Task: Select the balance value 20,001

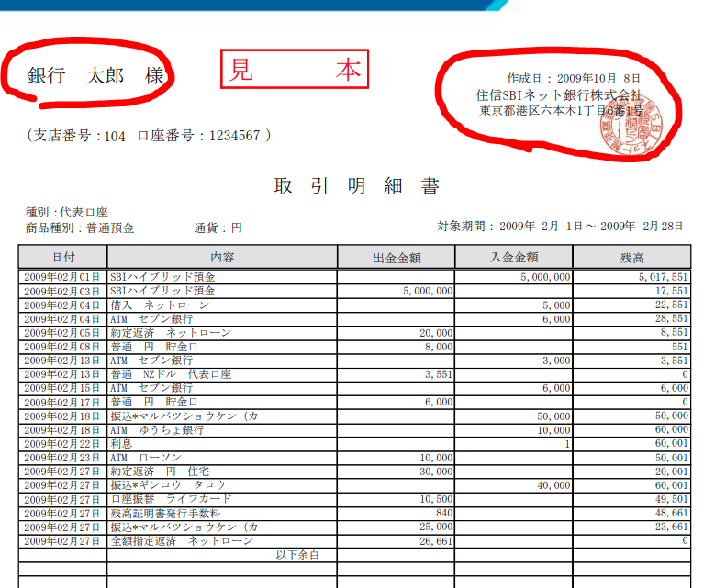Action: pos(672,472)
